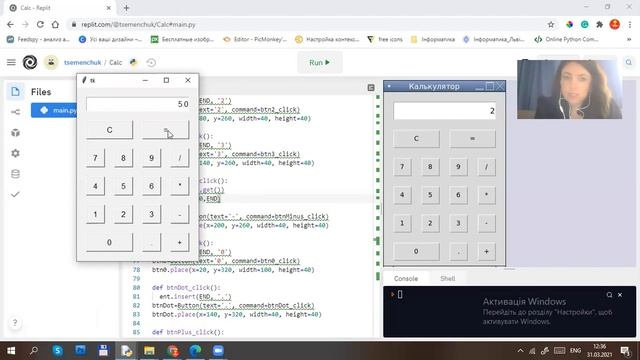The height and width of the screenshot is (360, 640).
Task: Open the Windows notification center
Action: pos(625,351)
